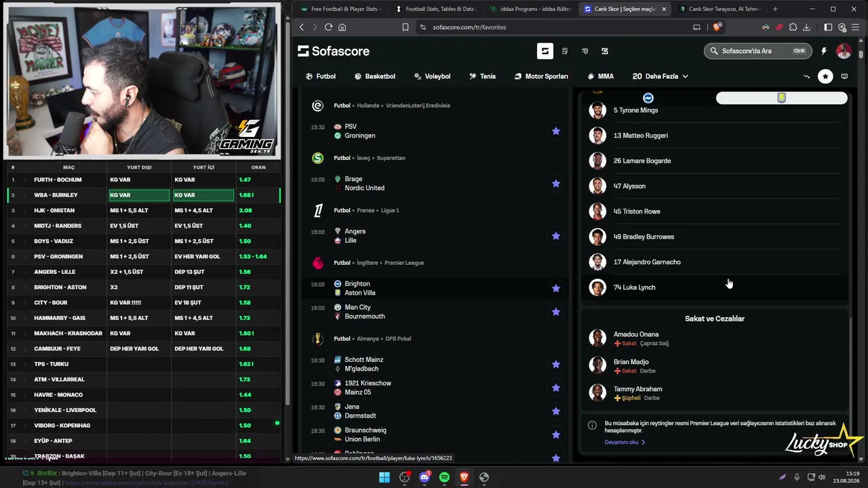
Task: Open the Sofascore profile avatar
Action: pos(844,51)
